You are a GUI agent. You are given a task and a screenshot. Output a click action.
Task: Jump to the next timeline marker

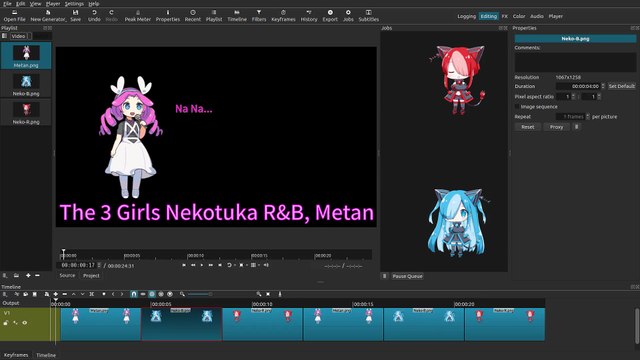[x=122, y=294]
